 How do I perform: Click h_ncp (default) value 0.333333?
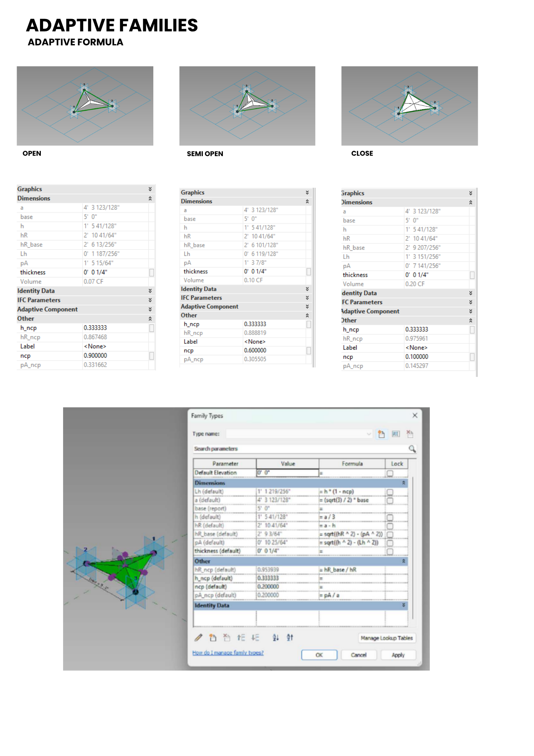click(x=268, y=578)
